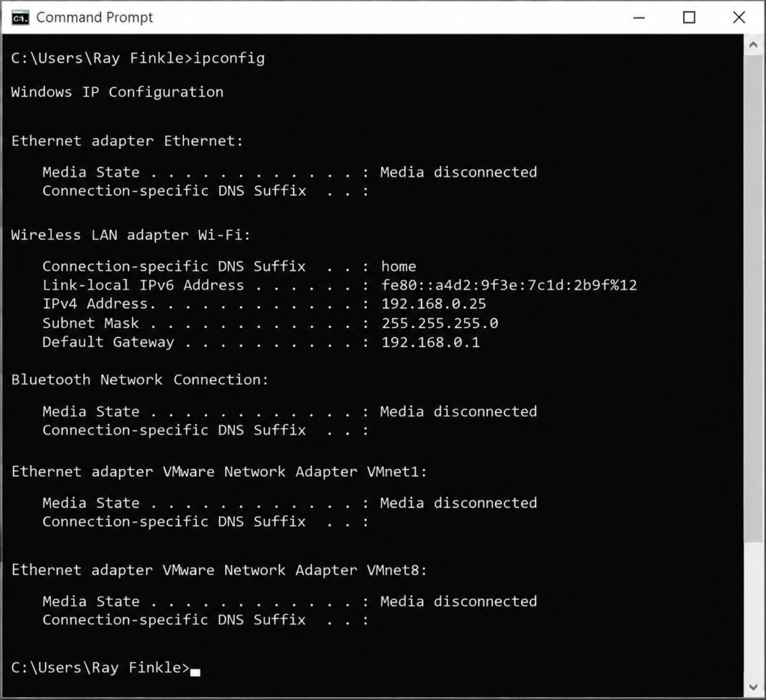Viewport: 766px width, 700px height.
Task: Click the IPv4 address 192.168.0.25
Action: click(x=434, y=304)
